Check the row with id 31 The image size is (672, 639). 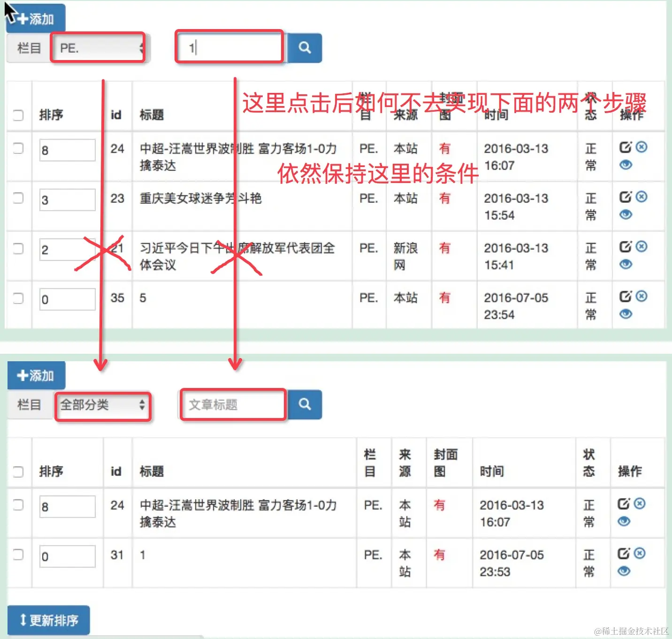(x=18, y=554)
